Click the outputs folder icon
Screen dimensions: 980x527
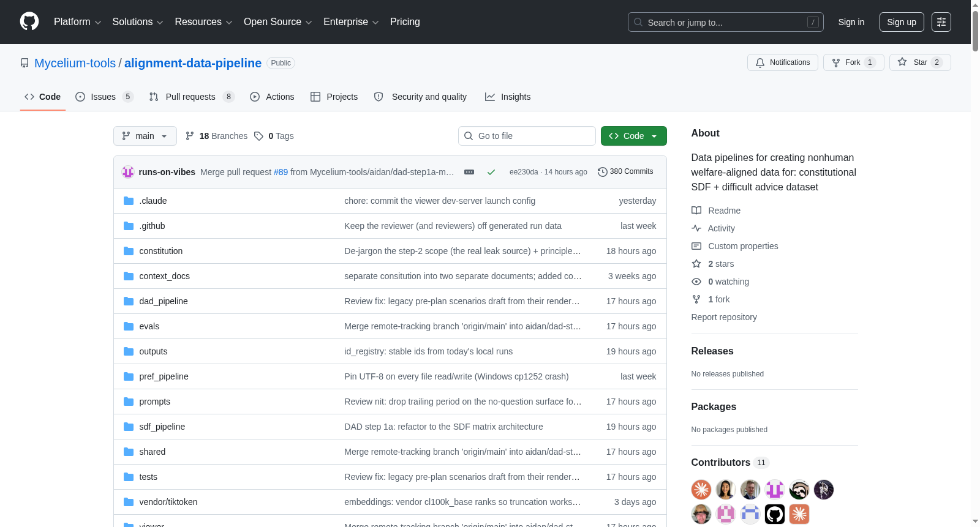[129, 351]
